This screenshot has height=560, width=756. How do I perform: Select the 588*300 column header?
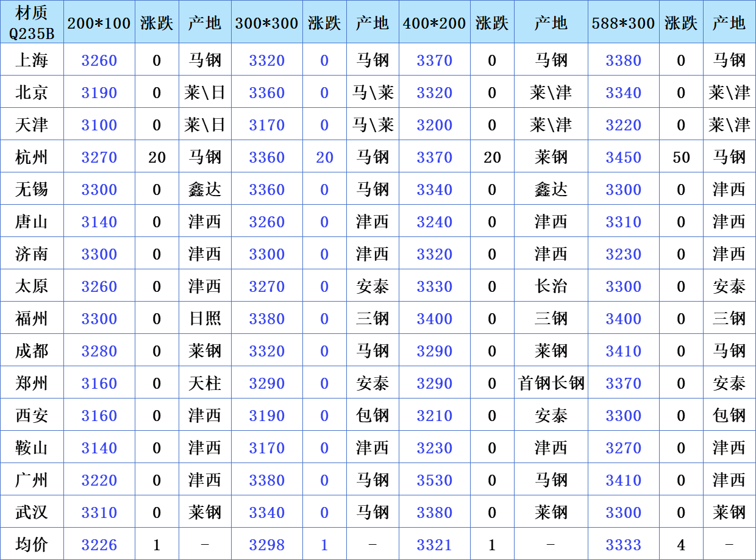(623, 23)
